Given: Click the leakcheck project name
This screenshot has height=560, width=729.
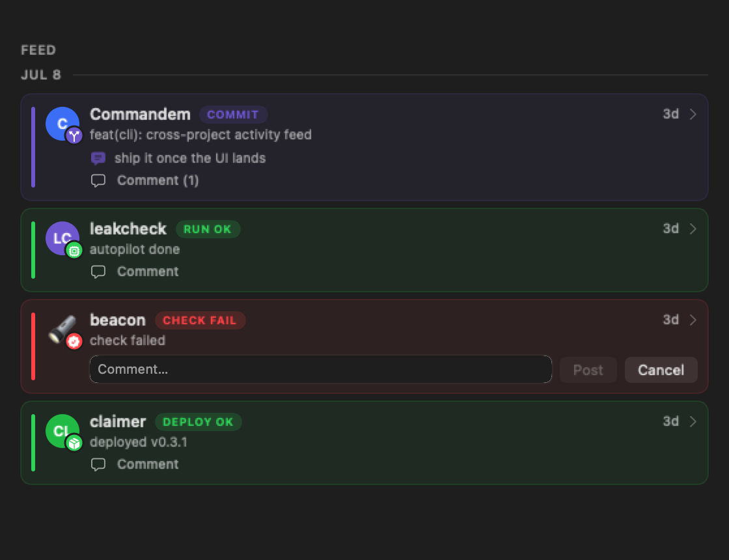Looking at the screenshot, I should (128, 229).
